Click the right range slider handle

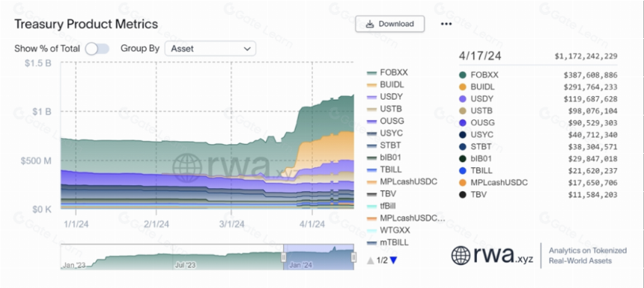(x=353, y=257)
